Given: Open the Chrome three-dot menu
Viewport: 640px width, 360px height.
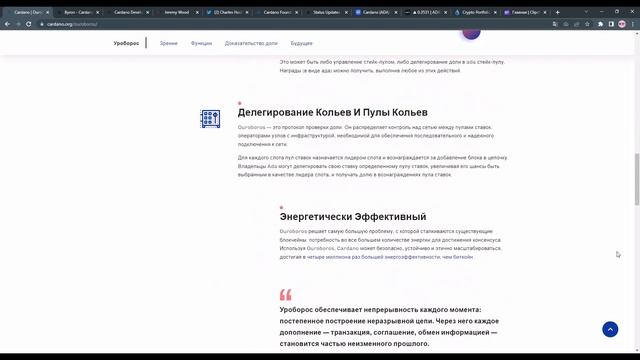Looking at the screenshot, I should pyautogui.click(x=633, y=24).
